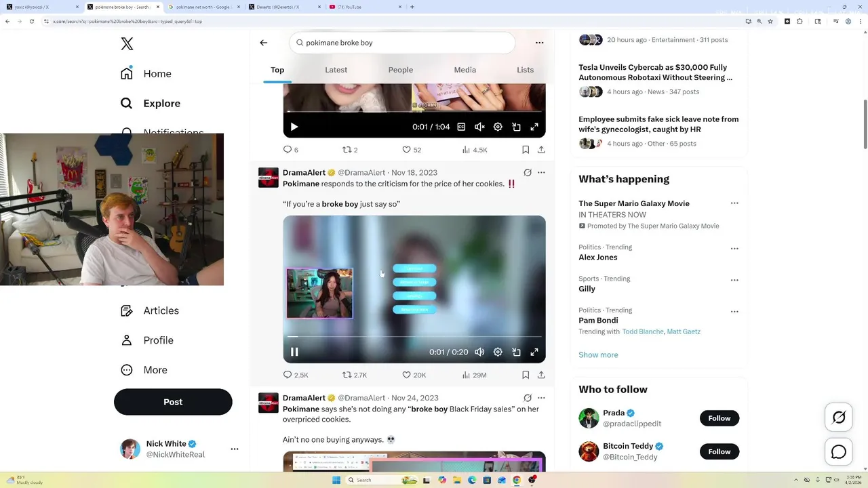Click Grok icon on Nov 24, 2023 post
This screenshot has height=488, width=868.
pyautogui.click(x=528, y=398)
